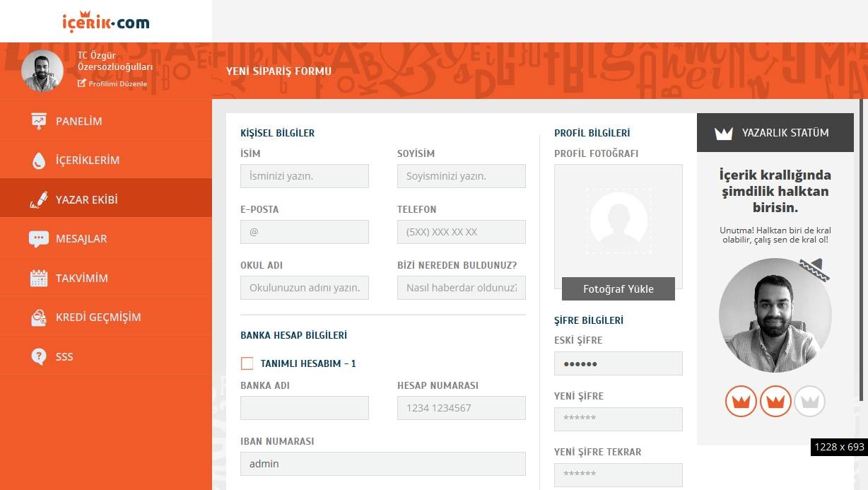Select the Kredi Geçmişim credit history icon
This screenshot has width=868, height=490.
(x=40, y=316)
